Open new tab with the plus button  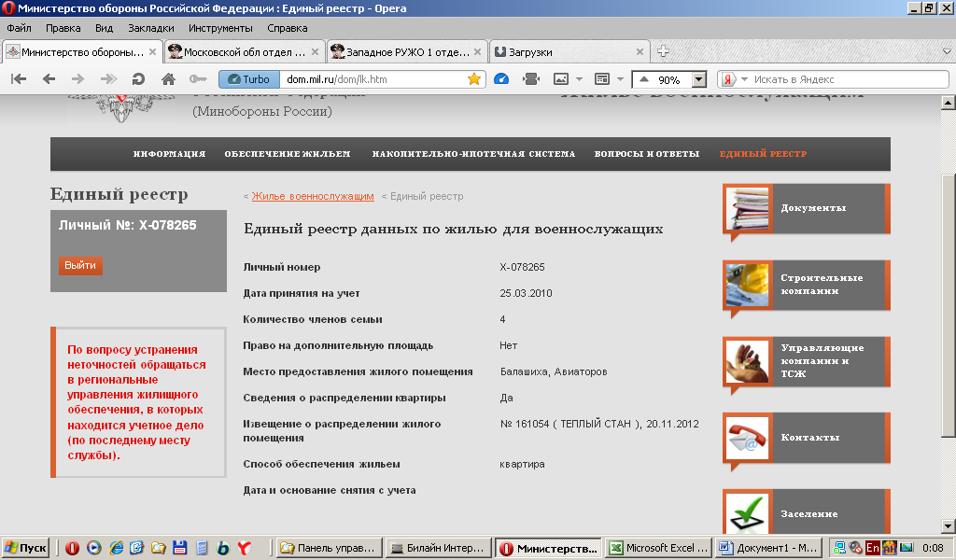[663, 51]
